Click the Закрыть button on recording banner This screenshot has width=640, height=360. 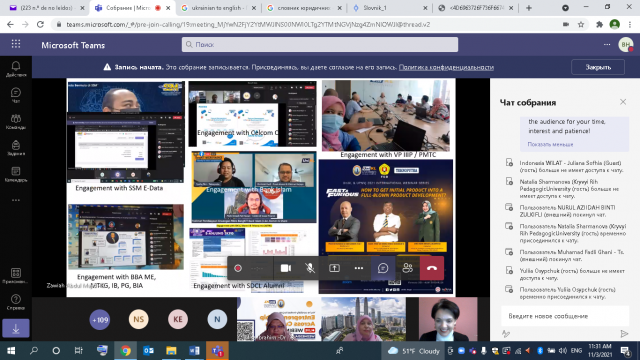(x=598, y=67)
